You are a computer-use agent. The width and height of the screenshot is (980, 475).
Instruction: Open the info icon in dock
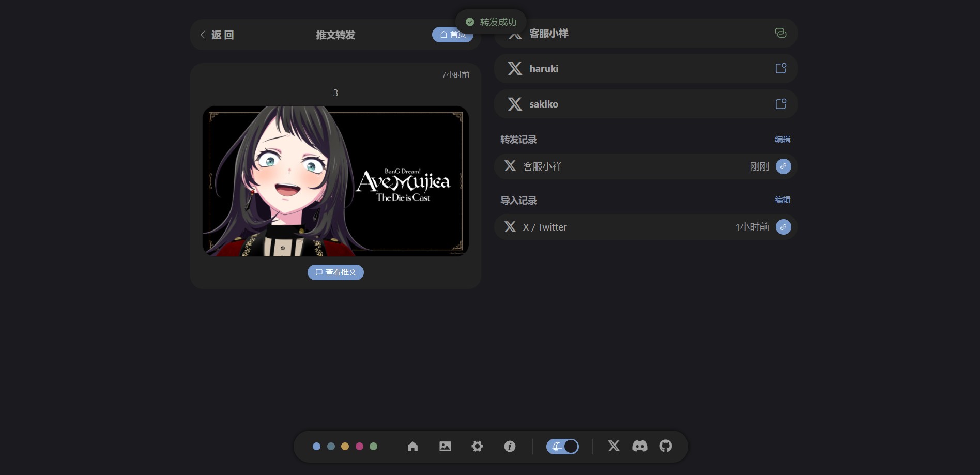510,446
